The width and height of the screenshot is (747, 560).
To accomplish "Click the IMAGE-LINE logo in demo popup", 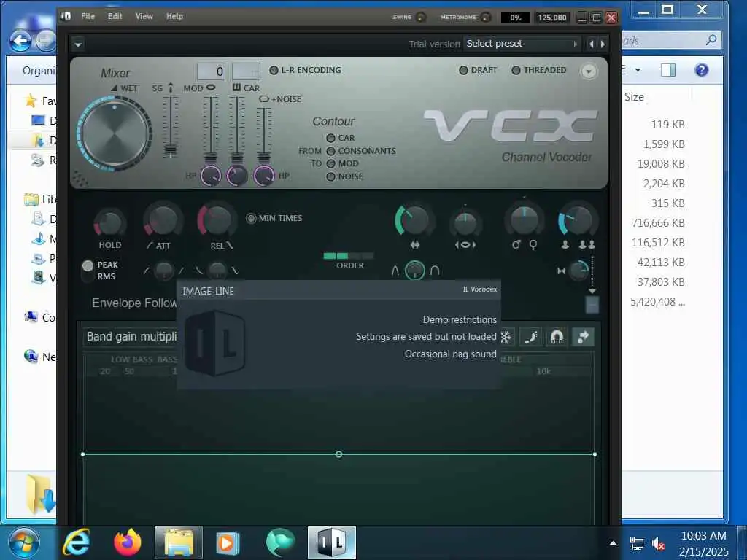I will [x=215, y=343].
